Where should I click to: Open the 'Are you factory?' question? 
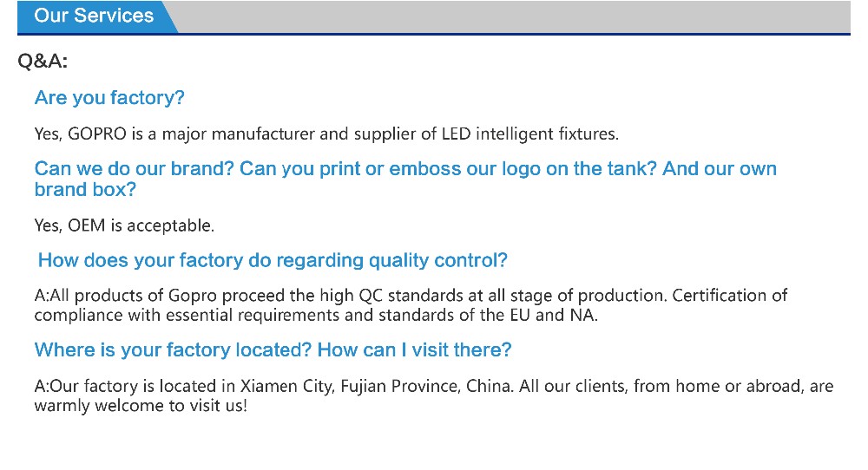(x=109, y=98)
